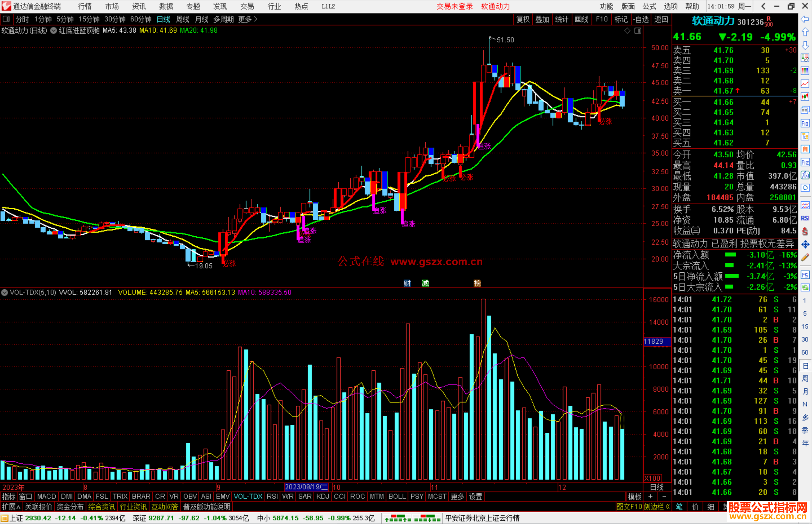Click the 2023/09/19 date marker on timeline
This screenshot has height=524, width=812.
[x=306, y=487]
